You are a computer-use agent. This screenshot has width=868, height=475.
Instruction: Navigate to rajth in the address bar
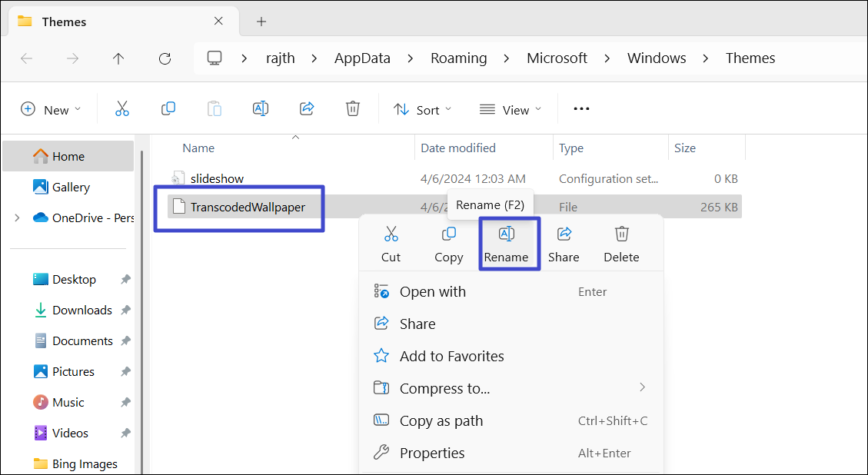point(281,58)
